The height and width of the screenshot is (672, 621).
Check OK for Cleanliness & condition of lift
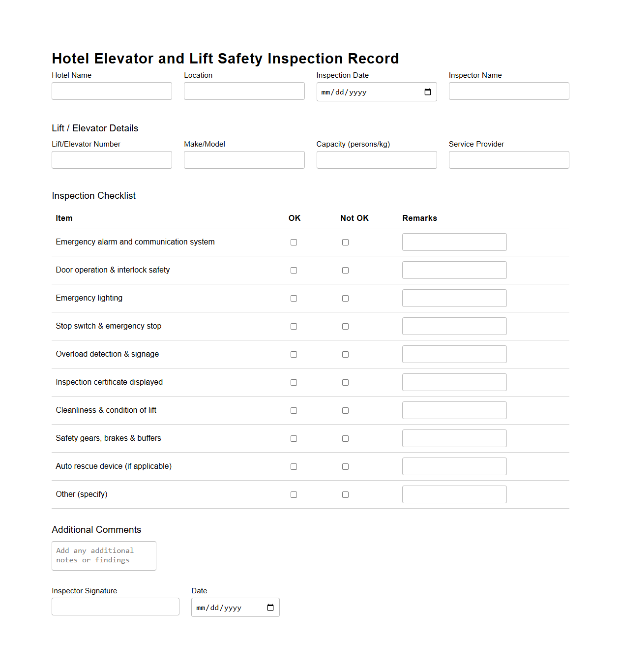294,410
